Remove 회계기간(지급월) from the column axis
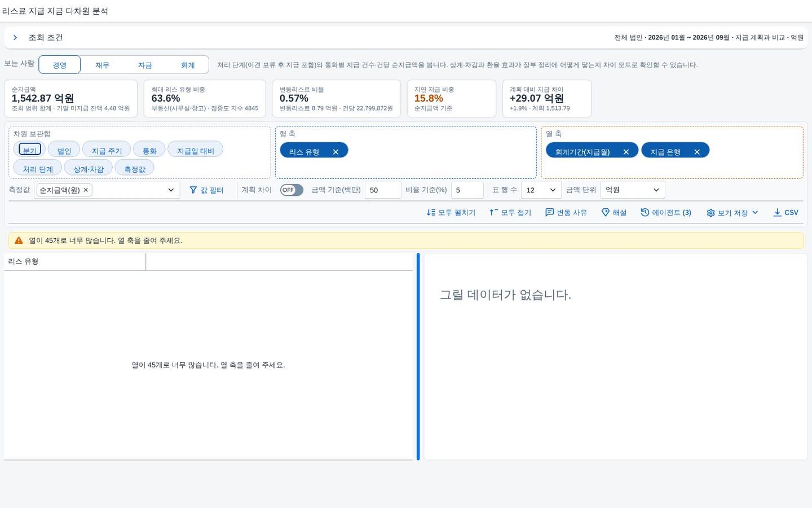The width and height of the screenshot is (812, 508). (x=626, y=151)
